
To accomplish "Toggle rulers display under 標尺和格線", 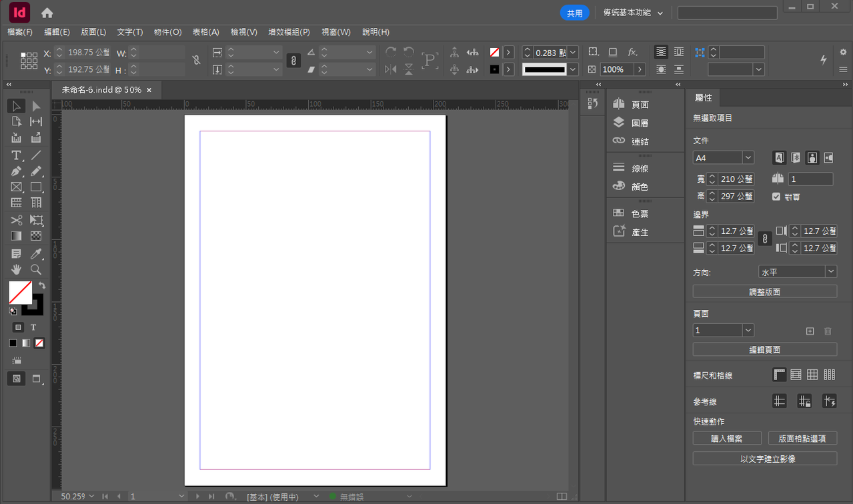I will [x=779, y=375].
